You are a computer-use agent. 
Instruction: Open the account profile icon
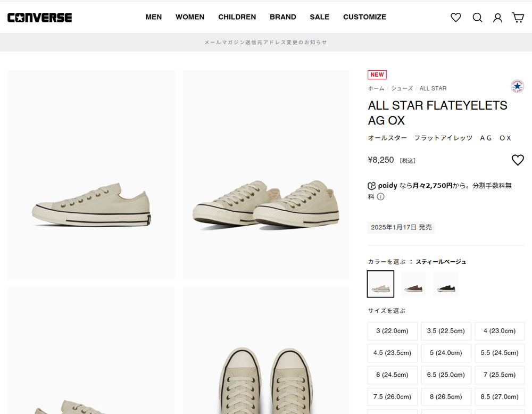(x=498, y=18)
